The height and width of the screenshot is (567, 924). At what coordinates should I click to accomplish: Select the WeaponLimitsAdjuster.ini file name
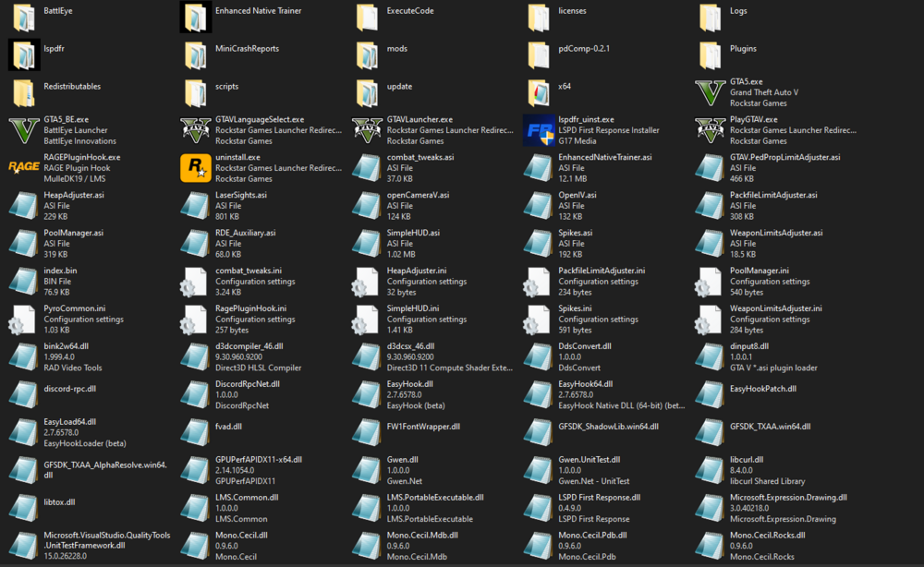(x=775, y=308)
